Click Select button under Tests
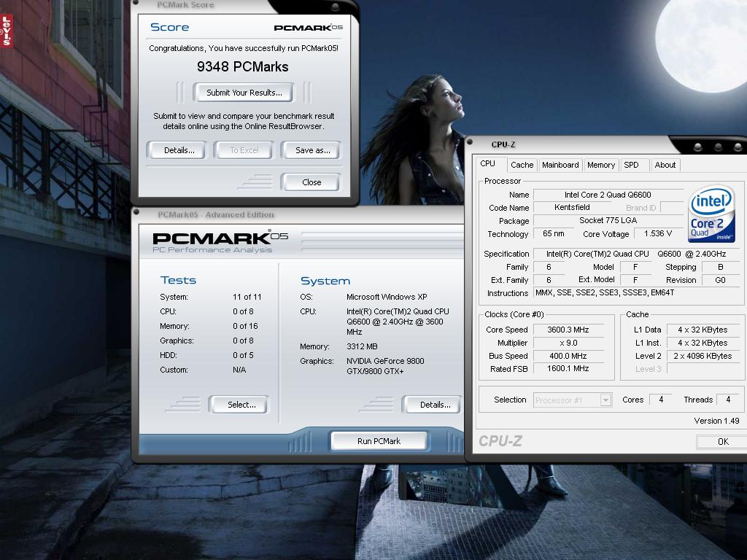Image resolution: width=747 pixels, height=560 pixels. [239, 405]
